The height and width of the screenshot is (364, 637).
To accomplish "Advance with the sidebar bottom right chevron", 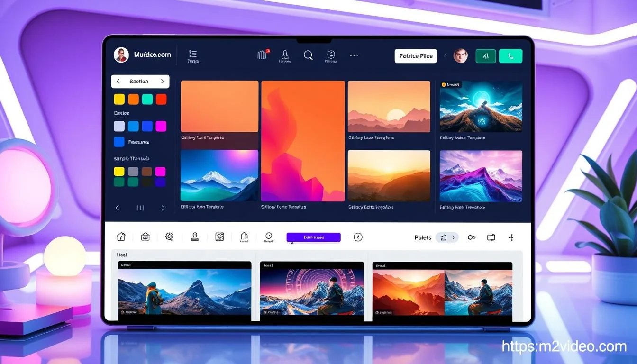I will (x=163, y=208).
